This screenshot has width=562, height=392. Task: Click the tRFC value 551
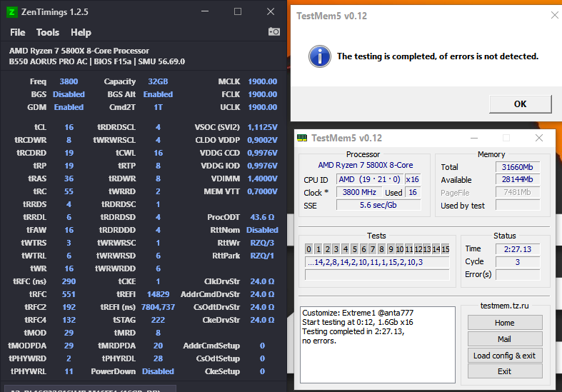69,295
